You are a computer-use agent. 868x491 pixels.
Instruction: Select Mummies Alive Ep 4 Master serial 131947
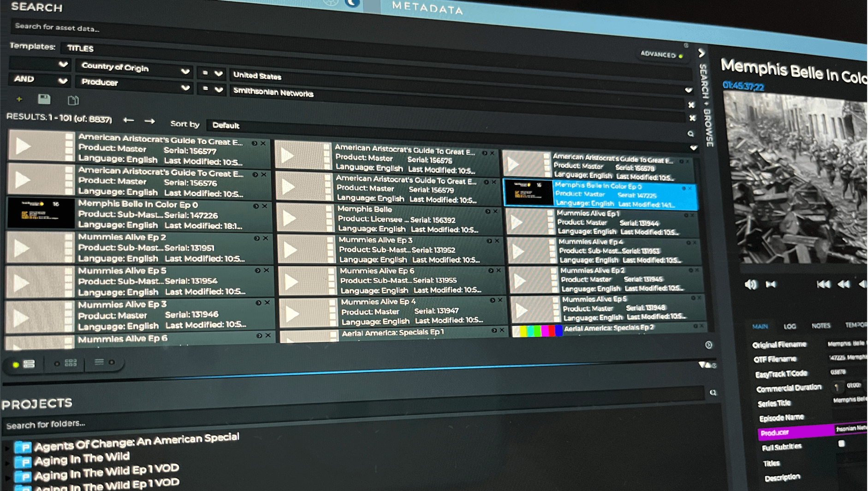click(x=391, y=312)
